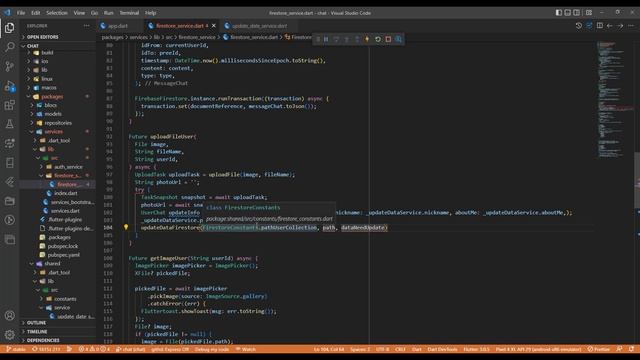Toggle primary side bar layout icon

tap(559, 13)
